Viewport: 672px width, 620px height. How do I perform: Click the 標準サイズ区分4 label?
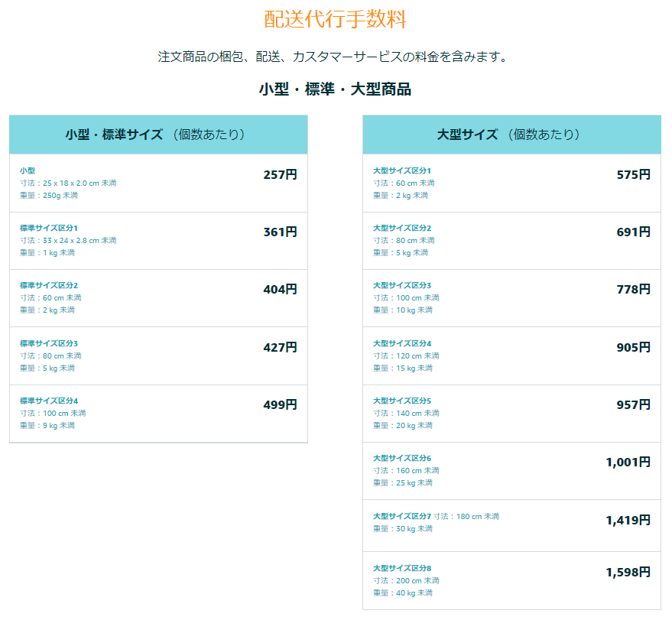click(x=49, y=401)
